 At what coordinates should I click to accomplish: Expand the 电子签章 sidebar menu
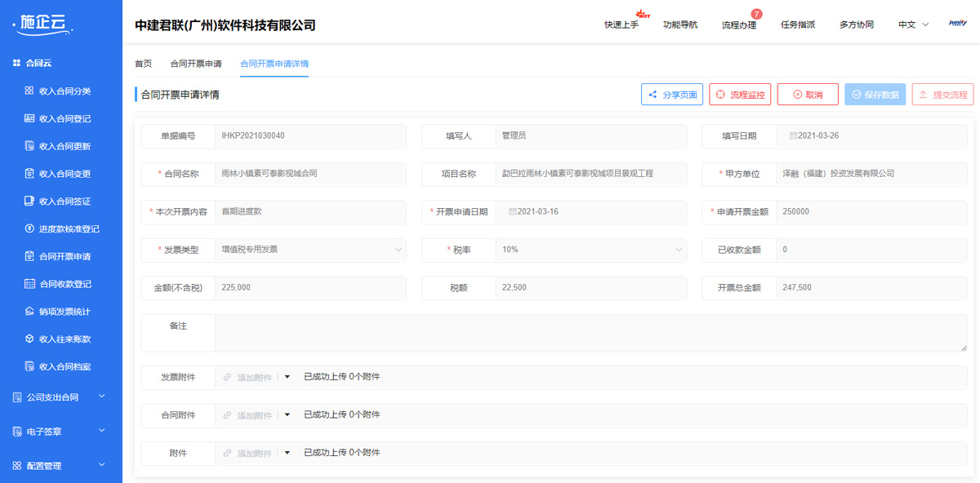pos(102,431)
